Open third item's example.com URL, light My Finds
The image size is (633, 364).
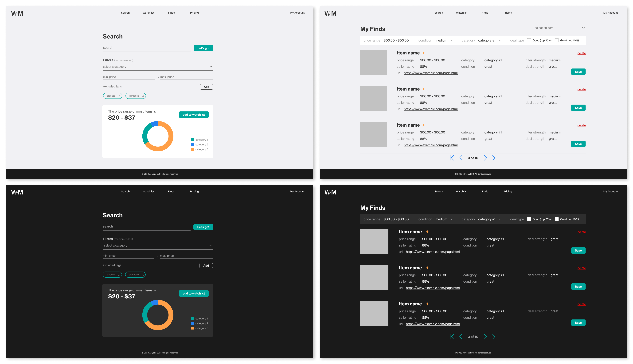(431, 145)
